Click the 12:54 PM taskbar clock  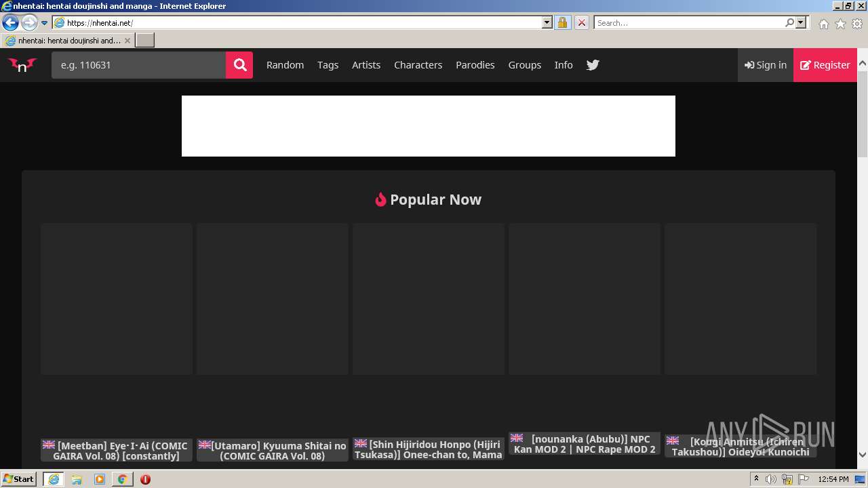[x=833, y=479]
